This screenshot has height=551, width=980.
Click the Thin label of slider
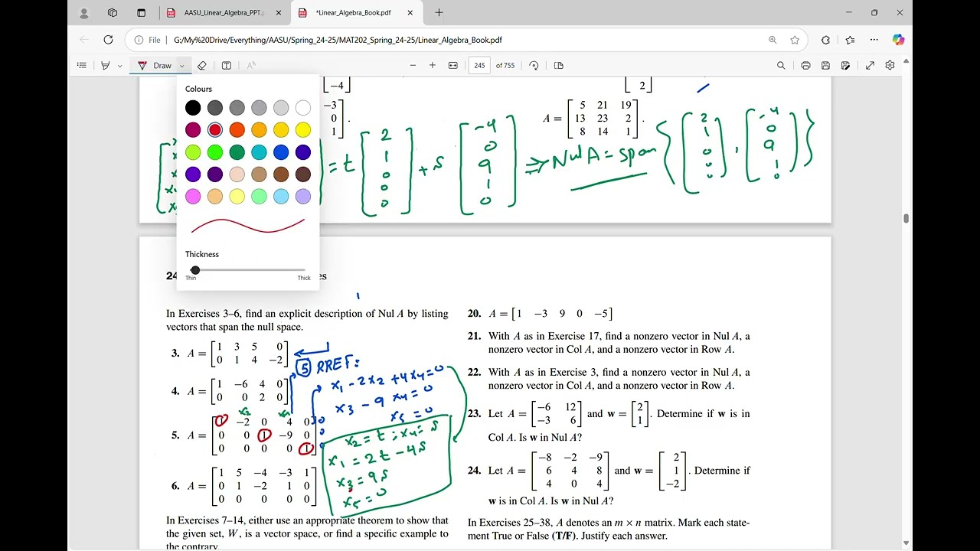191,279
